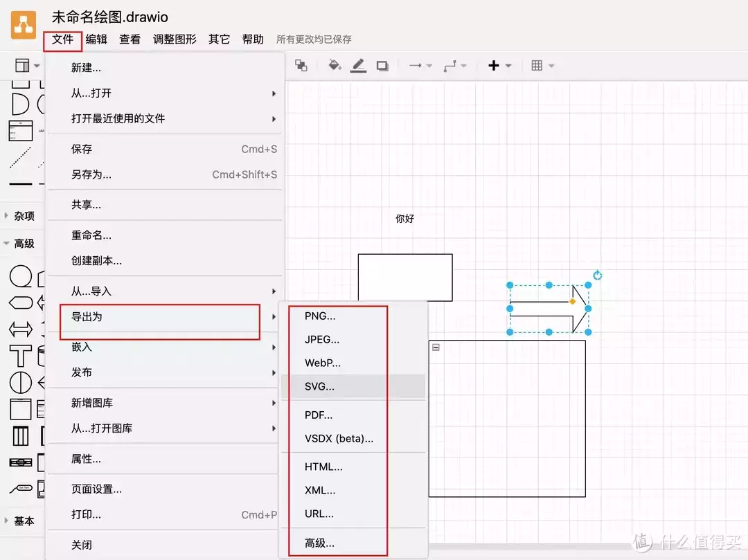Choose 创建副本... menu item

[x=165, y=261]
